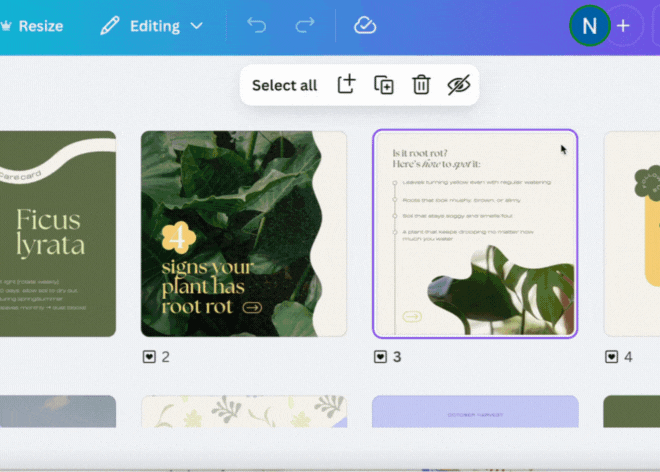Screen dimensions: 660x472
Task: Open the N profile avatar
Action: [589, 26]
